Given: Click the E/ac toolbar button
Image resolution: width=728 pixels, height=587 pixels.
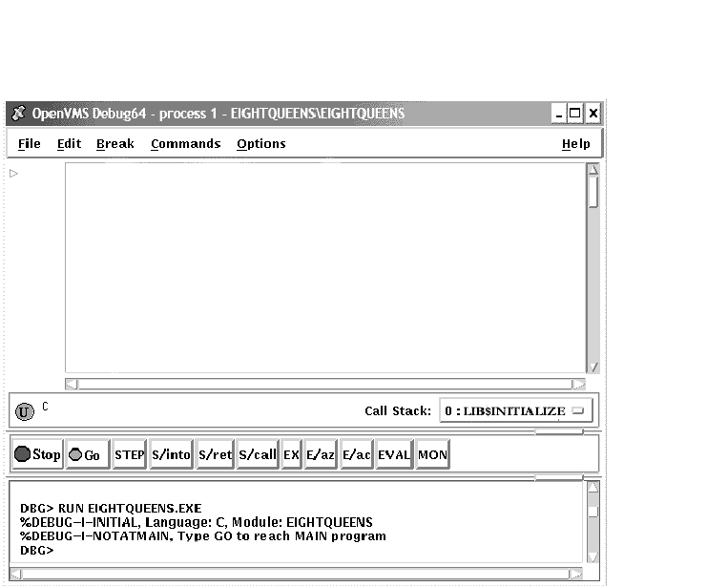Looking at the screenshot, I should point(357,455).
